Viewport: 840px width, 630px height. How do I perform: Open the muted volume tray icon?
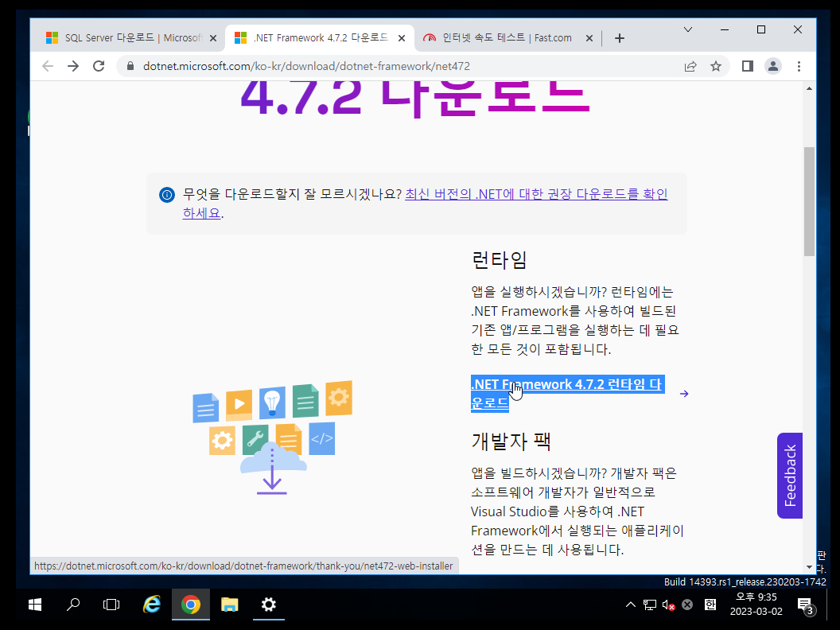668,605
